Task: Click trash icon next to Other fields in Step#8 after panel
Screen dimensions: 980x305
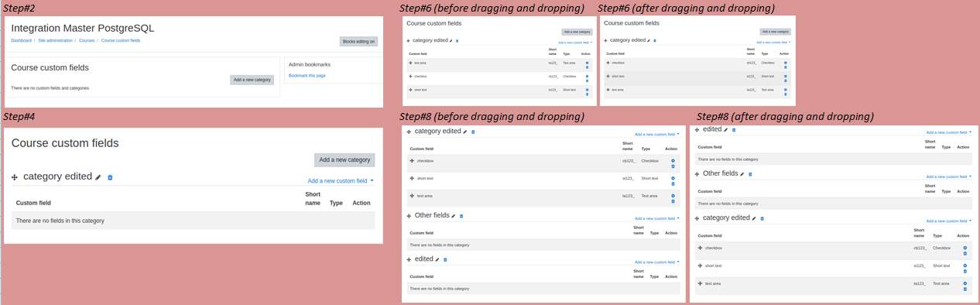Action: click(x=750, y=174)
